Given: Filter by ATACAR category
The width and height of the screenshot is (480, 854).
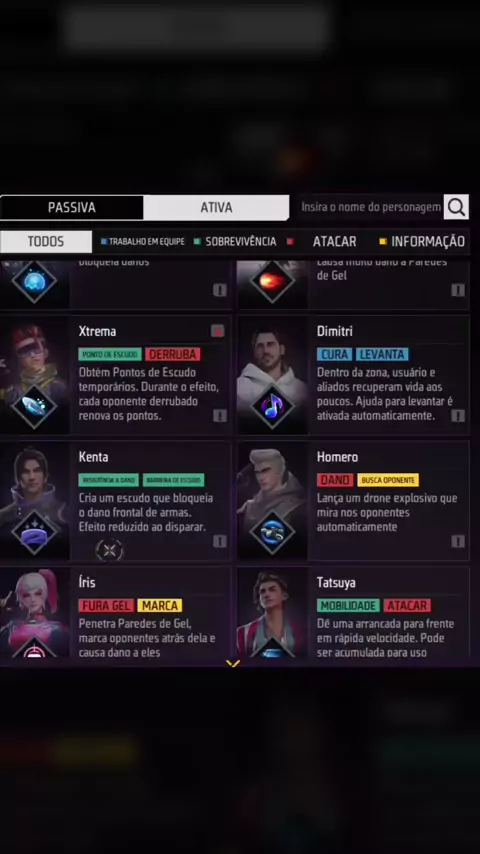Looking at the screenshot, I should pos(334,242).
